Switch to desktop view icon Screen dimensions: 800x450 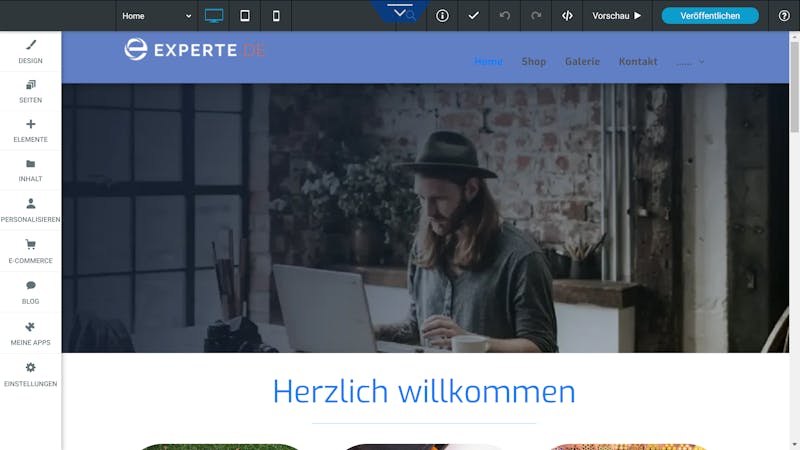click(214, 16)
